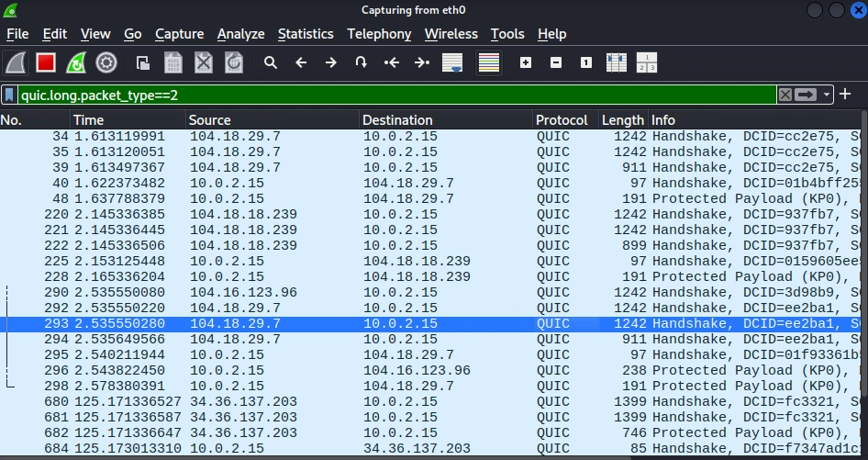Sort by the Protocol column header
868x460 pixels.
coord(565,120)
